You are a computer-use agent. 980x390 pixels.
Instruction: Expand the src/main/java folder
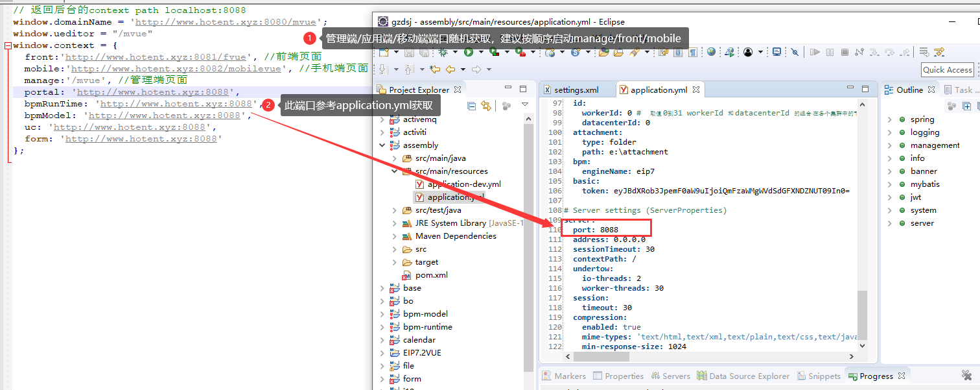click(x=395, y=158)
